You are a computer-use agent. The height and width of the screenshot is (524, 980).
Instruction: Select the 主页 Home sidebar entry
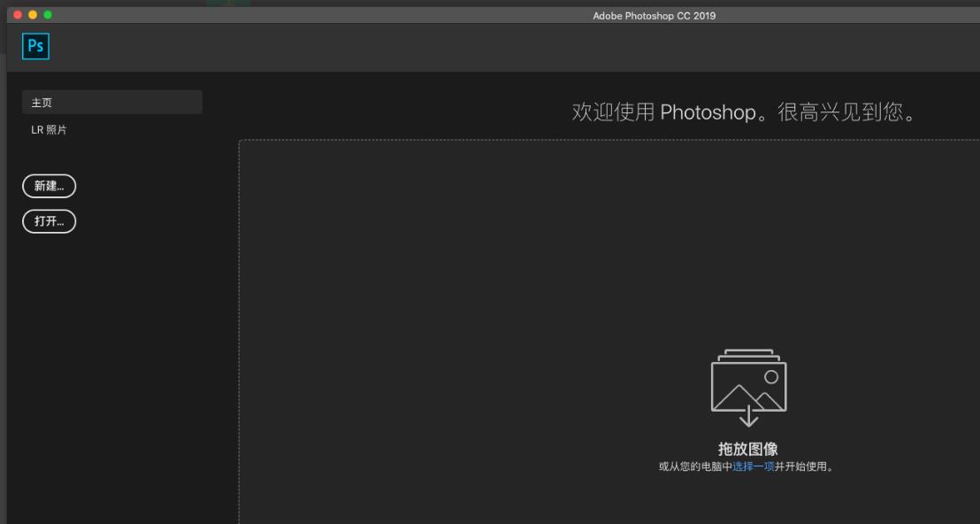(x=41, y=102)
